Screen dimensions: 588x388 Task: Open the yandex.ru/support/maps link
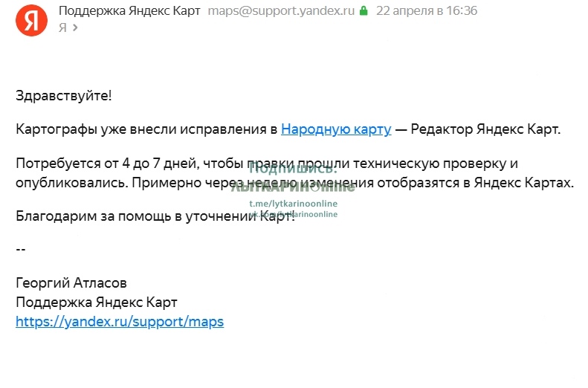click(x=120, y=322)
